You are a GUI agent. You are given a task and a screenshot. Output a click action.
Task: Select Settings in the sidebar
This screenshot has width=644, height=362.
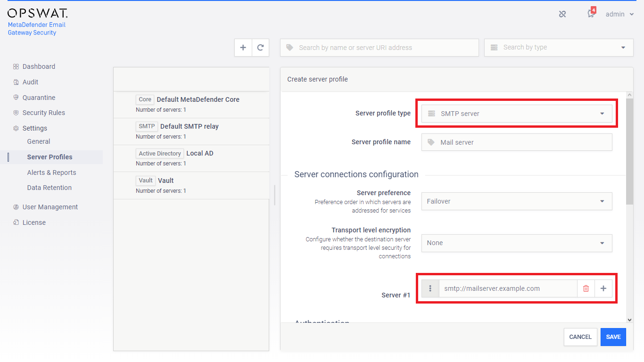point(35,128)
